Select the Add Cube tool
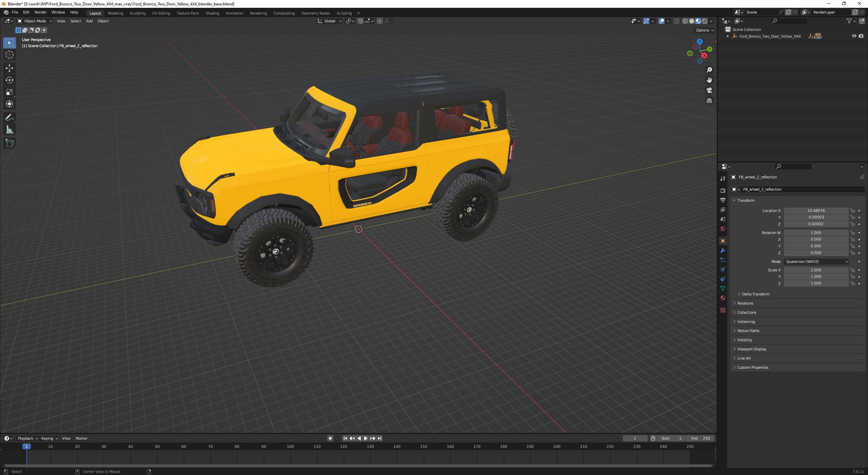This screenshot has width=868, height=475. coord(9,143)
